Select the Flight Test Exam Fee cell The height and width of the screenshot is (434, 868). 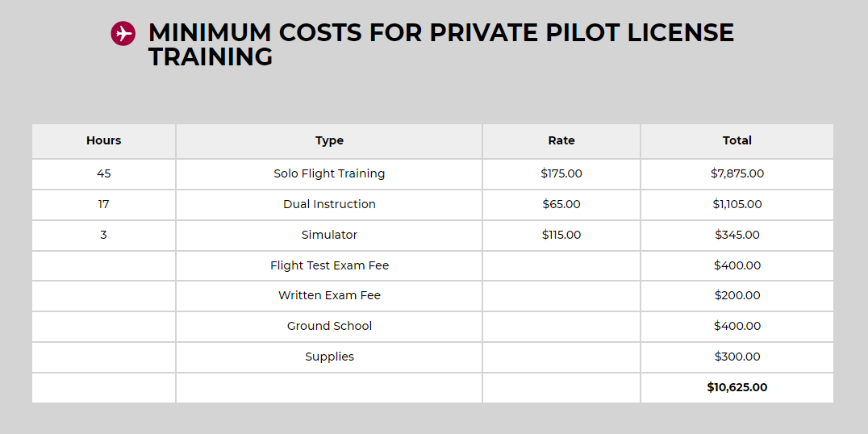(x=329, y=265)
